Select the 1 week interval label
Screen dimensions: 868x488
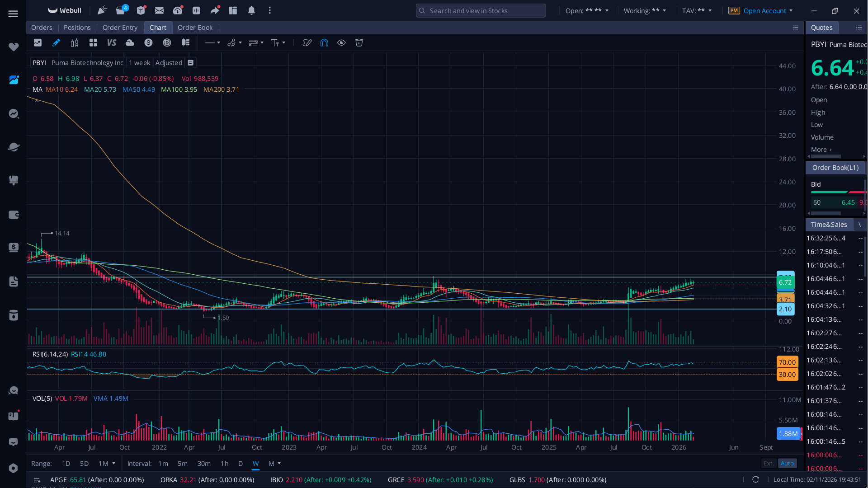tap(139, 63)
